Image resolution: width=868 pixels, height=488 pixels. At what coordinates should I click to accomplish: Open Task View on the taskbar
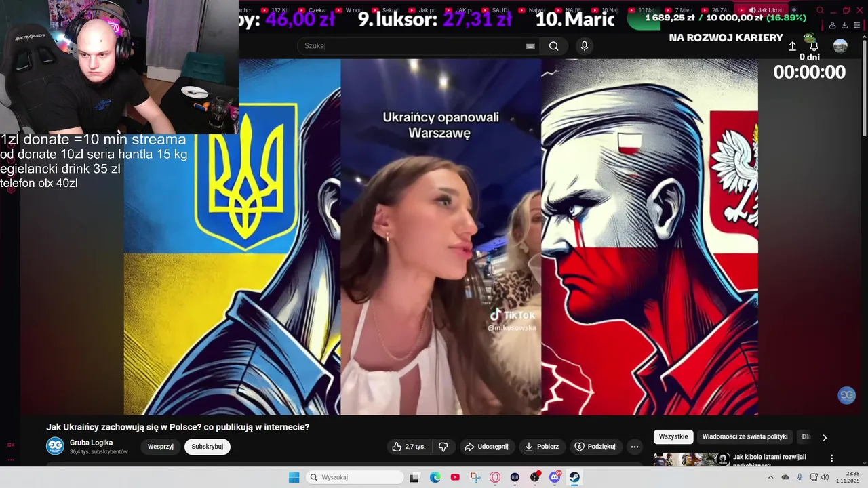tap(414, 477)
